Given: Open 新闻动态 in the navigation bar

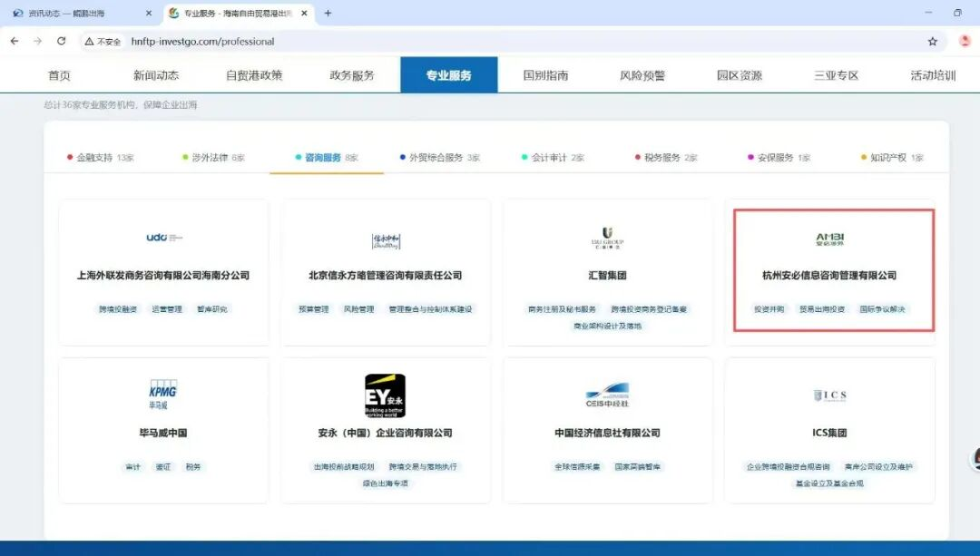Looking at the screenshot, I should 156,75.
